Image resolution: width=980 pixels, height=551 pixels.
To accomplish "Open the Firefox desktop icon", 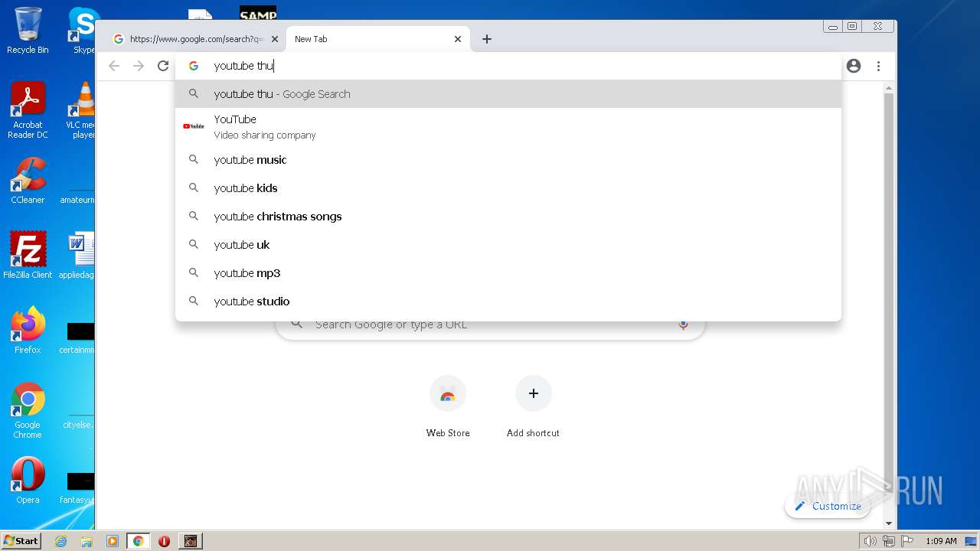I will pos(28,330).
